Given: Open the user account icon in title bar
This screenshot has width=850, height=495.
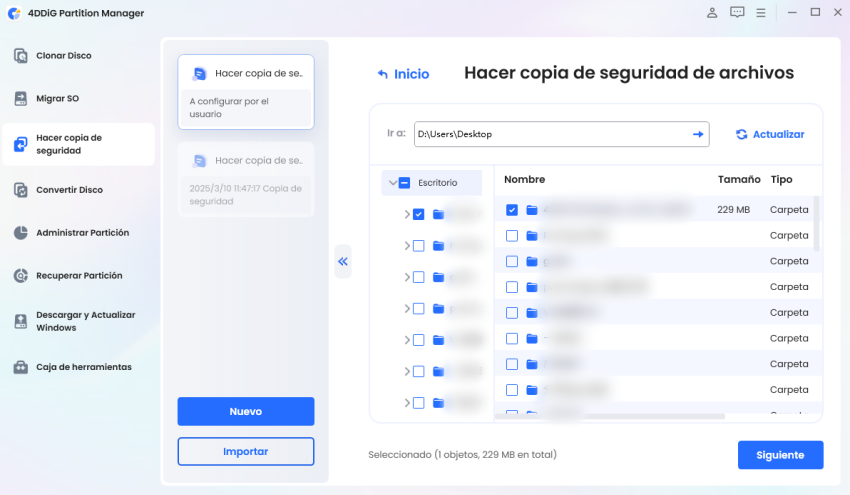Looking at the screenshot, I should (x=712, y=12).
